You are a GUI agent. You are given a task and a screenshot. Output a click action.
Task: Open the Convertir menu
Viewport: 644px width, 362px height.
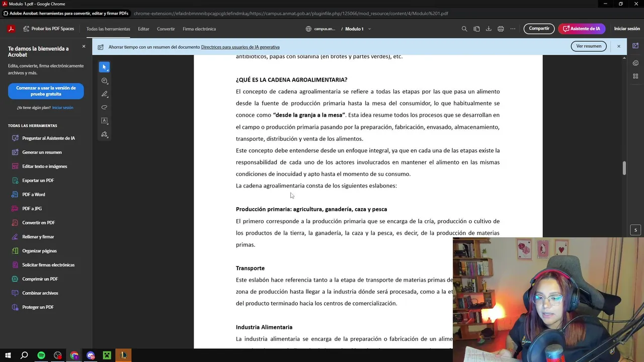[x=166, y=29]
